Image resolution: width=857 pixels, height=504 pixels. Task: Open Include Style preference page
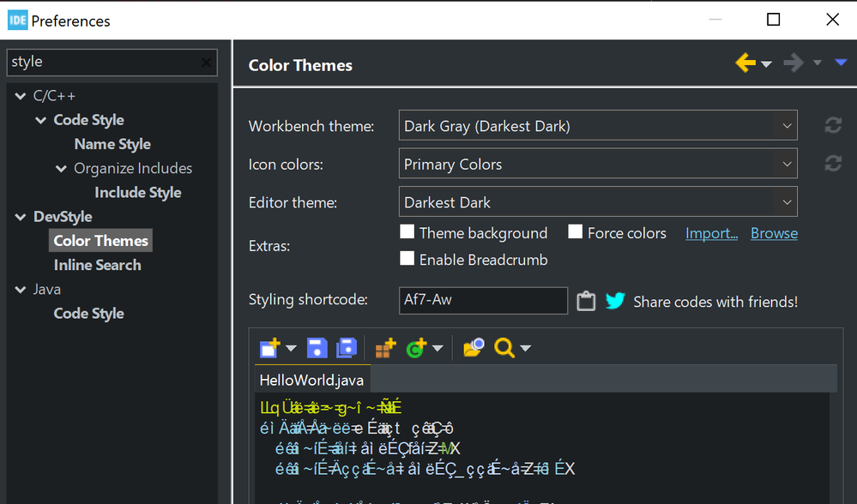coord(138,193)
